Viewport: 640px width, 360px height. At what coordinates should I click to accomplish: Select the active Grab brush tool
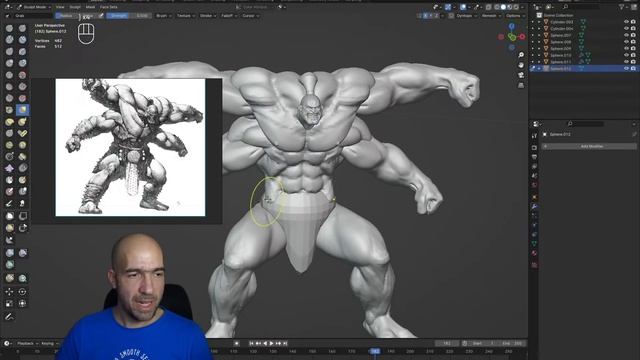pyautogui.click(x=22, y=110)
